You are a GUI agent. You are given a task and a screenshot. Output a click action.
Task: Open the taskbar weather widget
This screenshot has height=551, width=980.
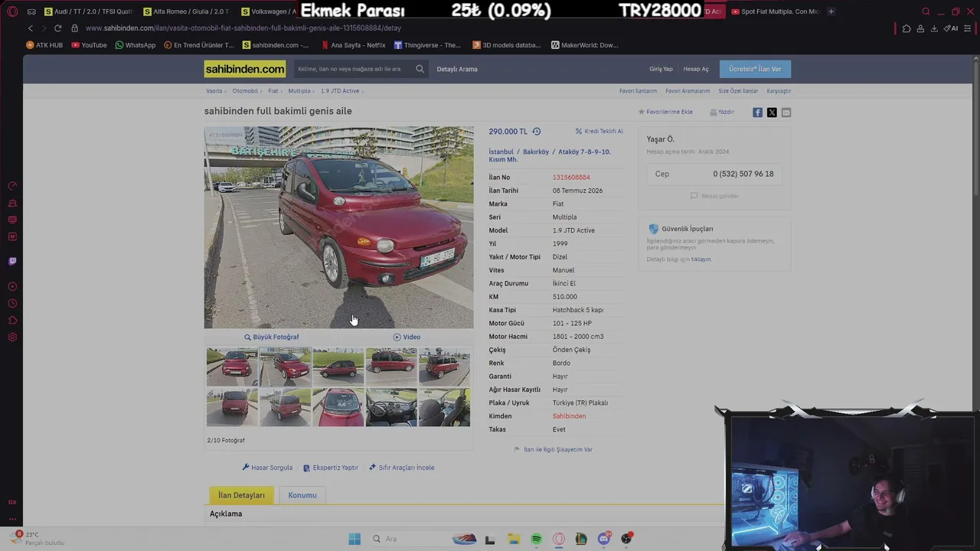(38, 539)
